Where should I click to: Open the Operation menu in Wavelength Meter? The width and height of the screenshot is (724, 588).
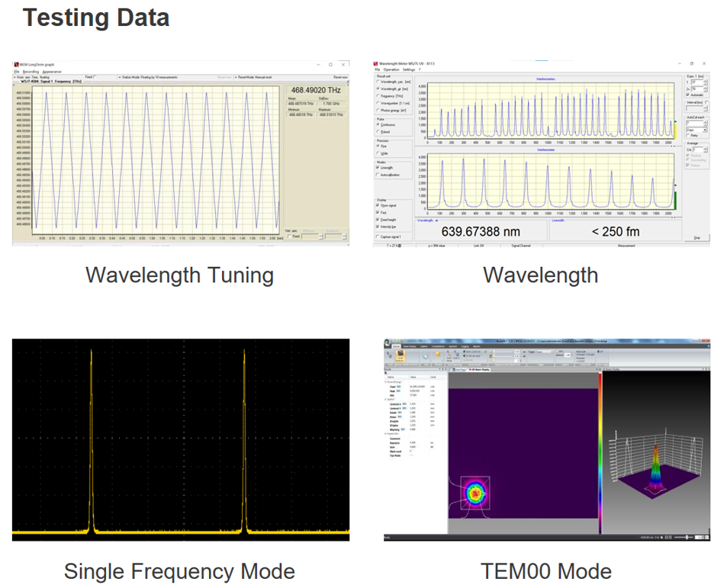391,70
